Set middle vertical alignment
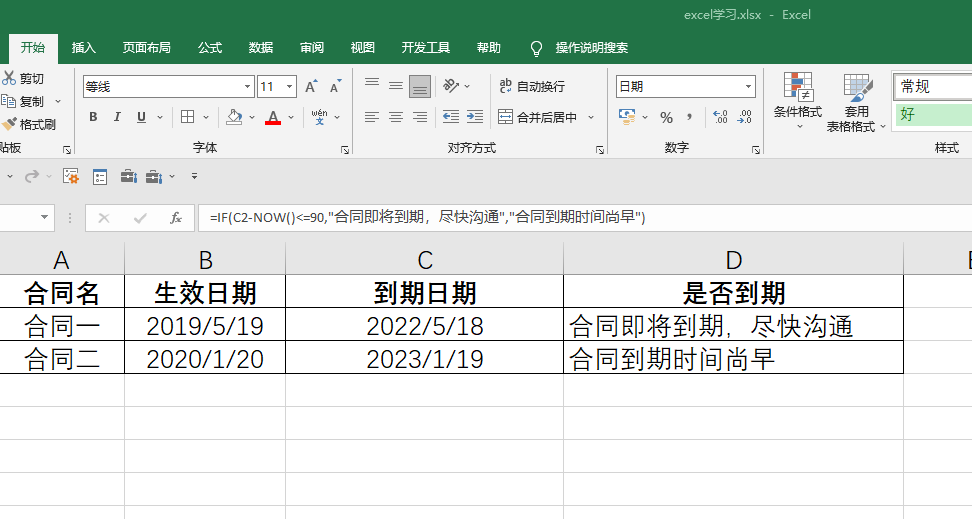The image size is (972, 519). tap(395, 86)
